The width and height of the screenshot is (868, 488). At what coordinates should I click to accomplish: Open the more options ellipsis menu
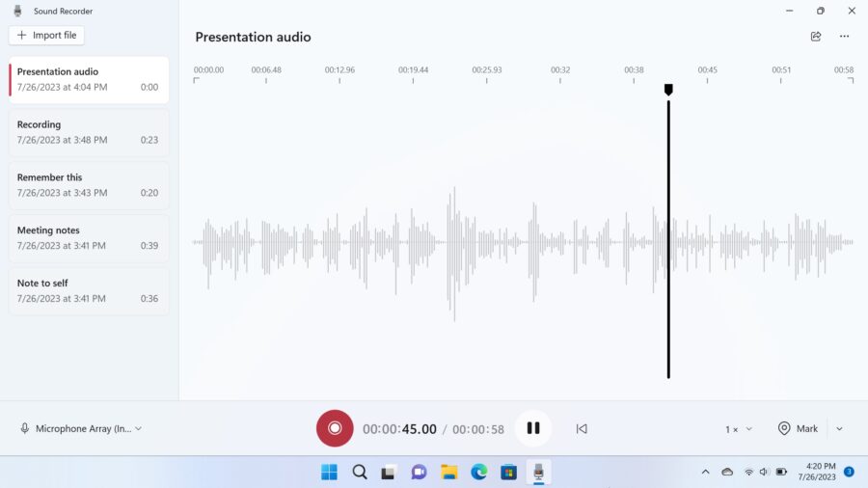point(844,37)
